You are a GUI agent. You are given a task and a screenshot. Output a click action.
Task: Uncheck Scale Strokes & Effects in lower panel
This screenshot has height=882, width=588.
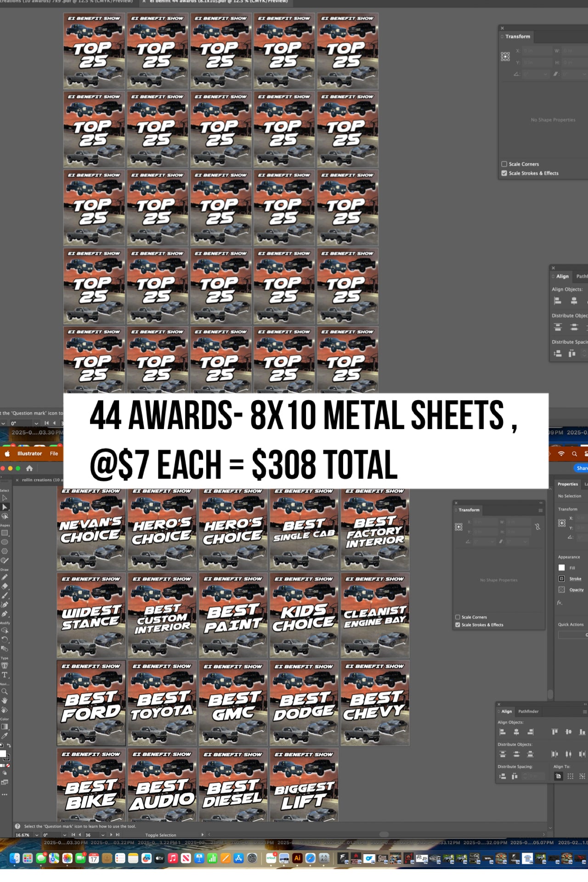(x=458, y=625)
